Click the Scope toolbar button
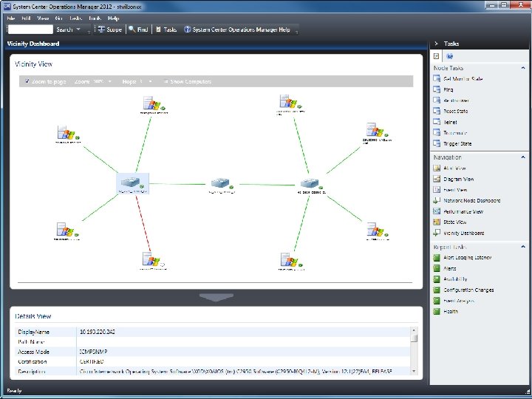This screenshot has width=532, height=399. tap(109, 30)
